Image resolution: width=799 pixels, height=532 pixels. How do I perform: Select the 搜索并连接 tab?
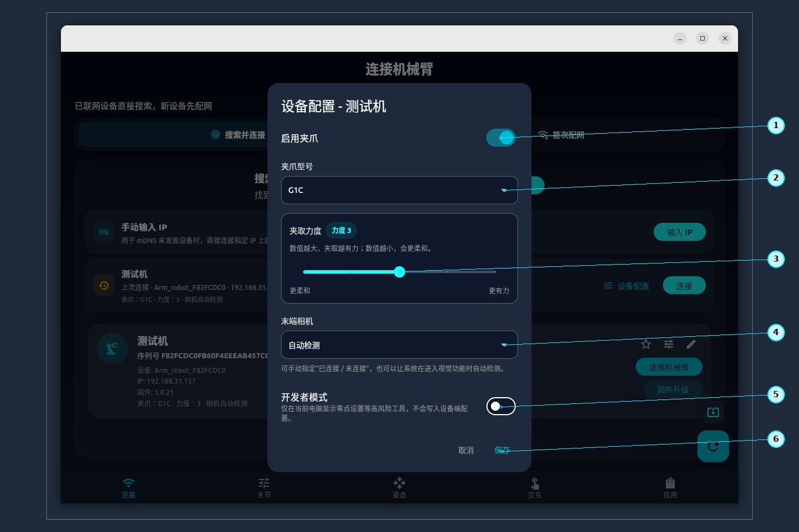pos(238,135)
